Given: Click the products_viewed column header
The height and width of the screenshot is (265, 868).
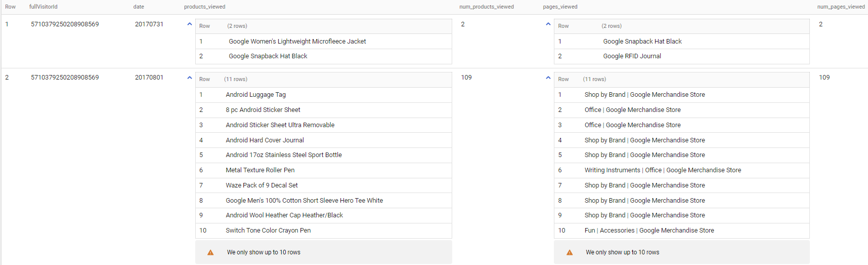Looking at the screenshot, I should [205, 7].
